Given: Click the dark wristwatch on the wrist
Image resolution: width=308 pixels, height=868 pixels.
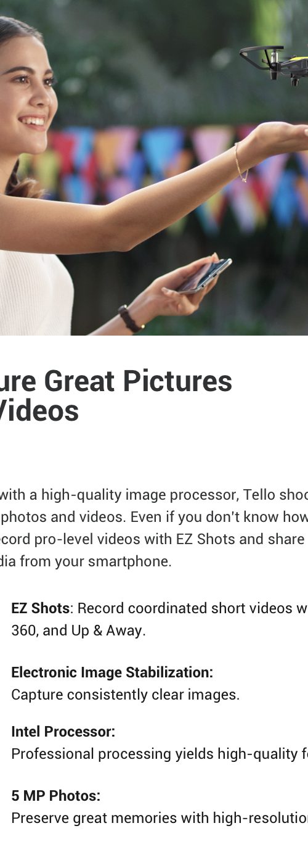Looking at the screenshot, I should tap(131, 319).
